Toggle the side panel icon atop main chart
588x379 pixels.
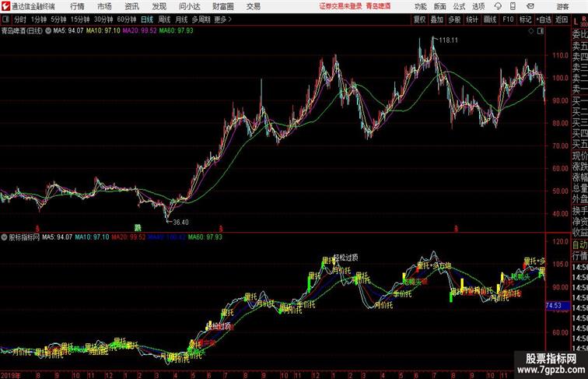541,32
